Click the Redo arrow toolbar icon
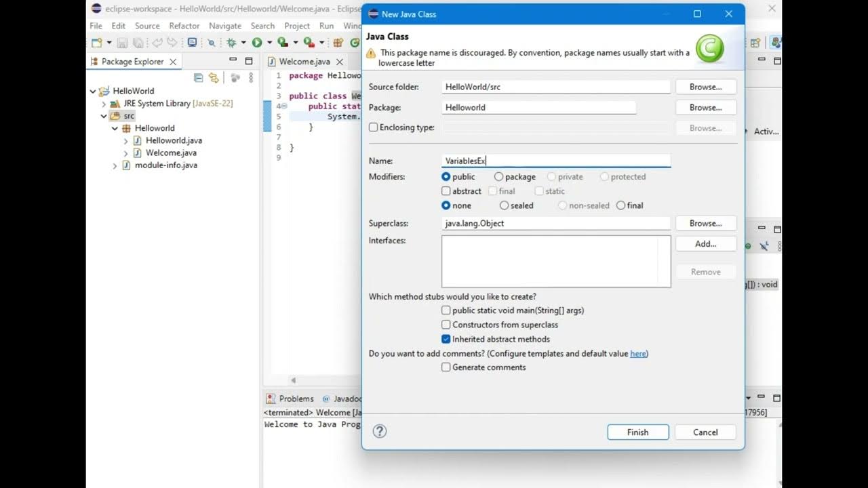 click(172, 43)
